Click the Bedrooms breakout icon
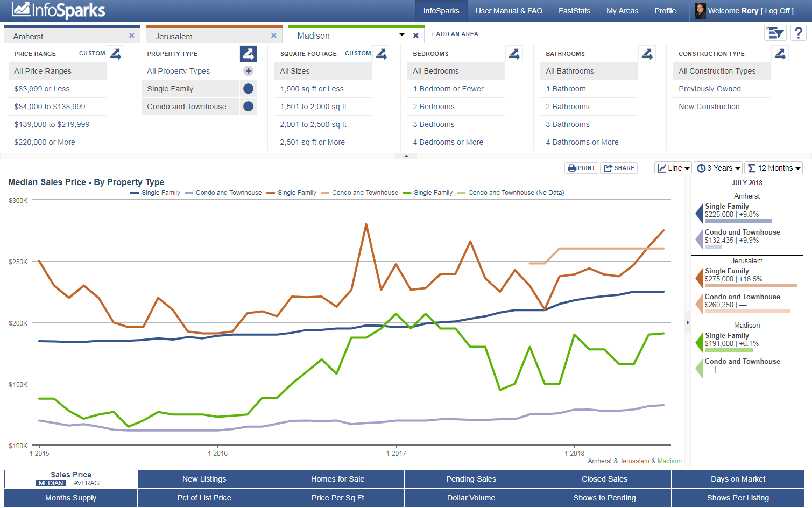The width and height of the screenshot is (812, 508). (514, 54)
